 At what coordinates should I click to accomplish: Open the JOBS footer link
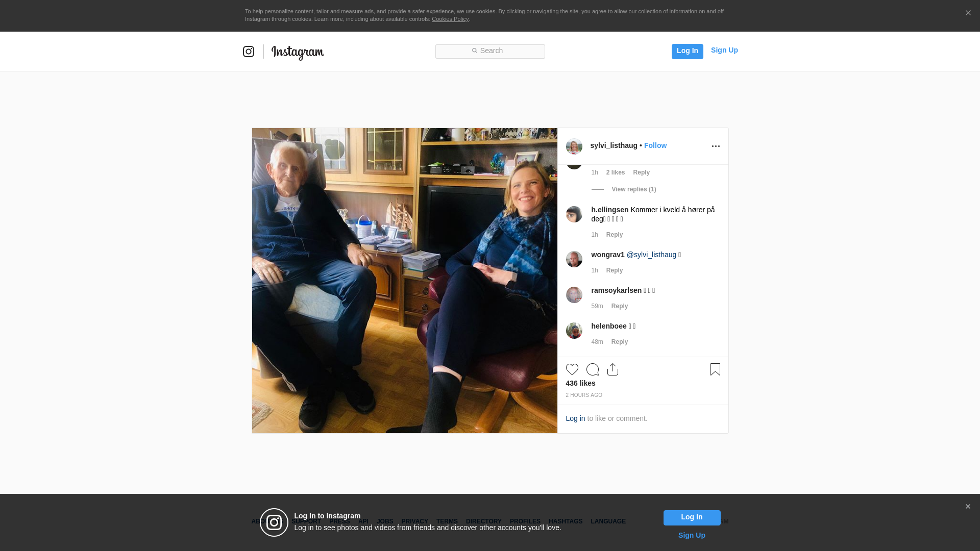[385, 521]
